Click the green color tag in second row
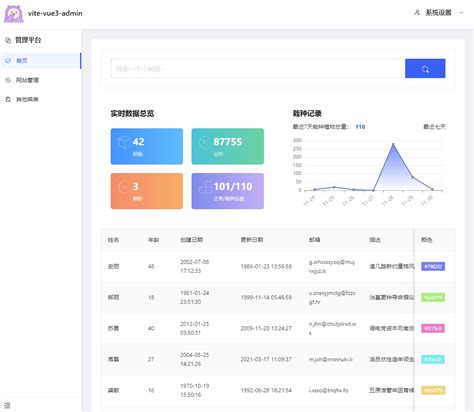Image resolution: width=474 pixels, height=412 pixels. coord(433,297)
